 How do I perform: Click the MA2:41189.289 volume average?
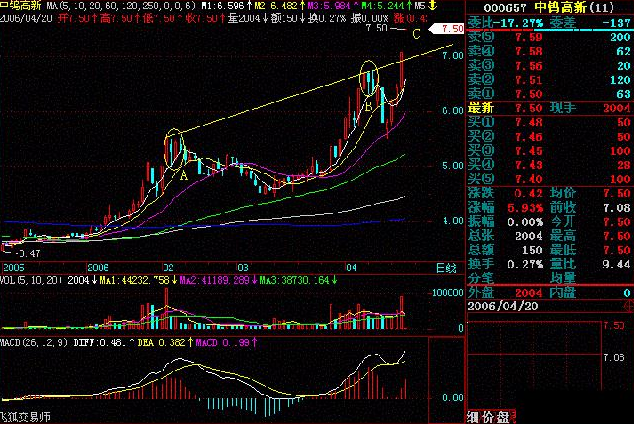click(x=218, y=280)
